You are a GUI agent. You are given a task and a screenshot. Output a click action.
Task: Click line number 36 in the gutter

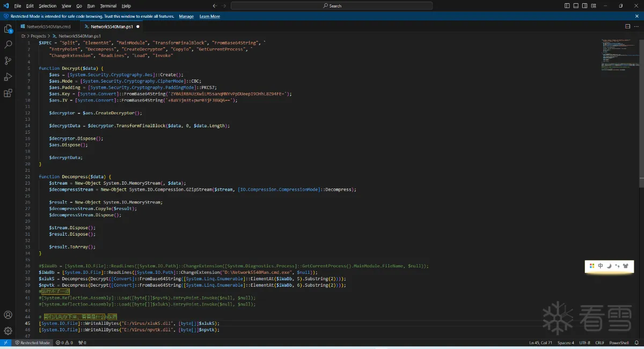[27, 266]
